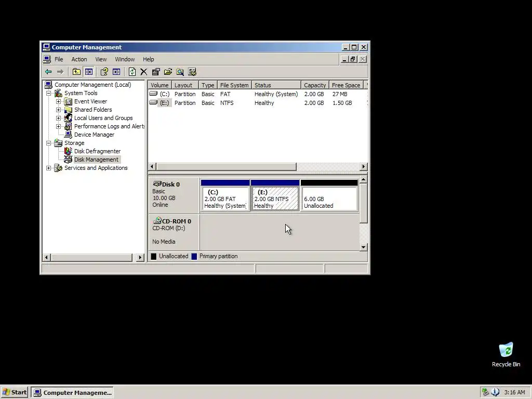
Task: Click the last toolbar settings icon
Action: pyautogui.click(x=192, y=72)
